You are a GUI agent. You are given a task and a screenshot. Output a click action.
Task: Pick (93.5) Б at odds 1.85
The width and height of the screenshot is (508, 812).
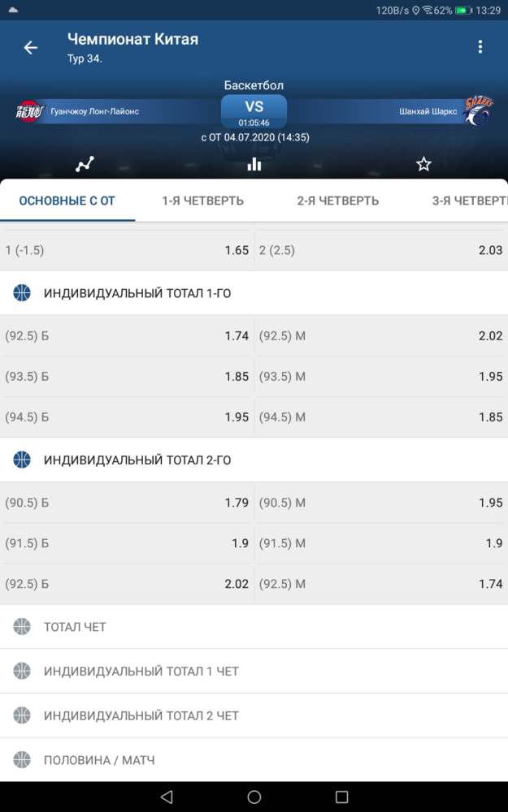[x=127, y=377]
